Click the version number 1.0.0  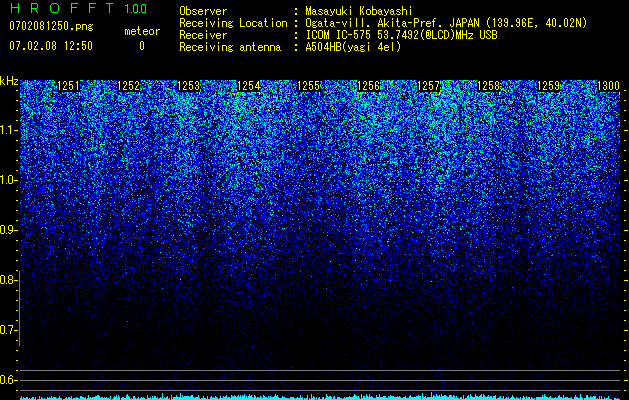pyautogui.click(x=135, y=9)
